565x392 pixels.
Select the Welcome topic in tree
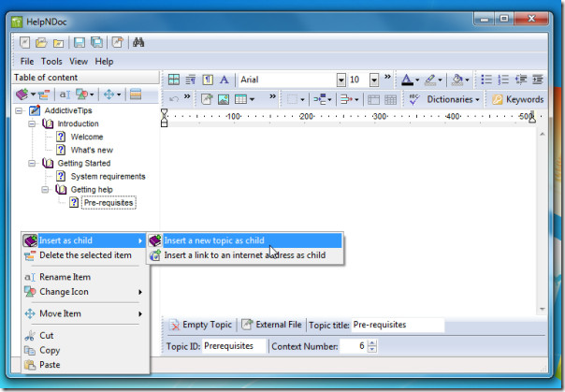[x=87, y=137]
